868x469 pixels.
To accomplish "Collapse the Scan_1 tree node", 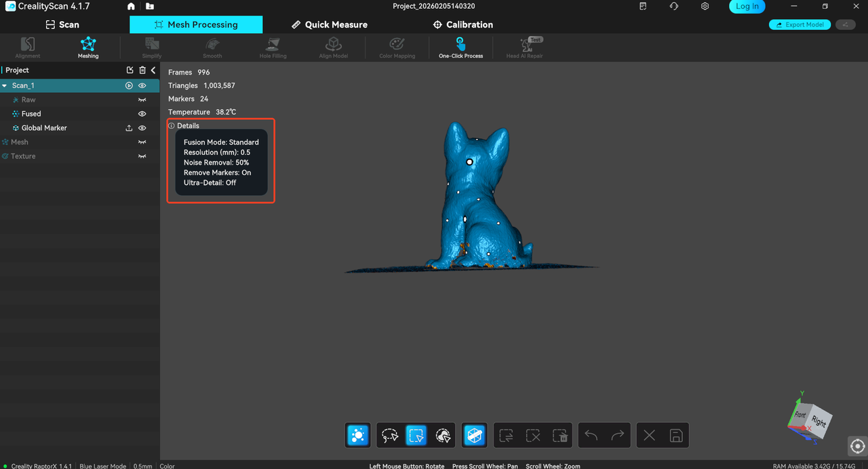I will [5, 86].
